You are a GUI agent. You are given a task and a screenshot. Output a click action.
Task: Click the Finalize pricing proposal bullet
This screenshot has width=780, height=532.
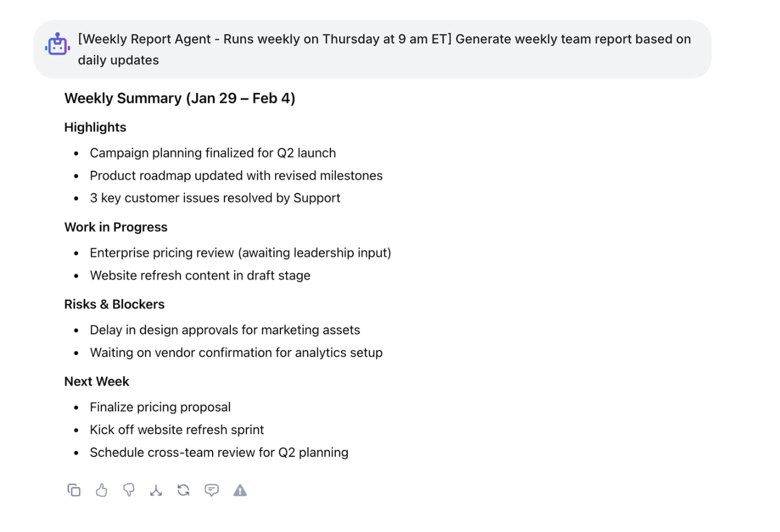pyautogui.click(x=160, y=407)
